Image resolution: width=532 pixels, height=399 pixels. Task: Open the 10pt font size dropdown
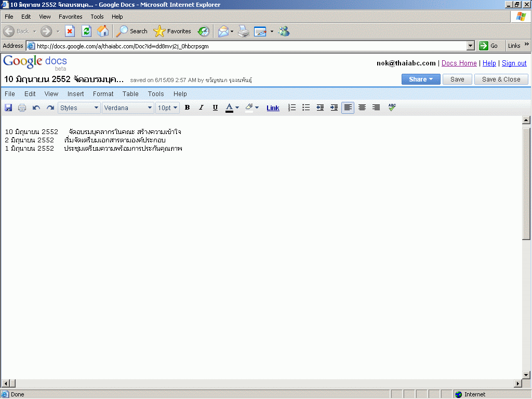tap(167, 108)
